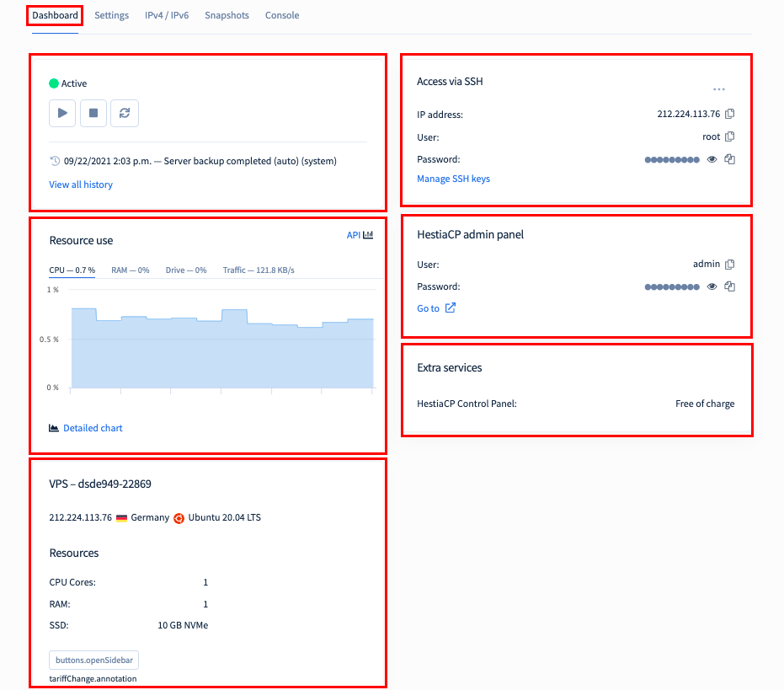
Task: Show the HestiaCP admin password
Action: 712,286
